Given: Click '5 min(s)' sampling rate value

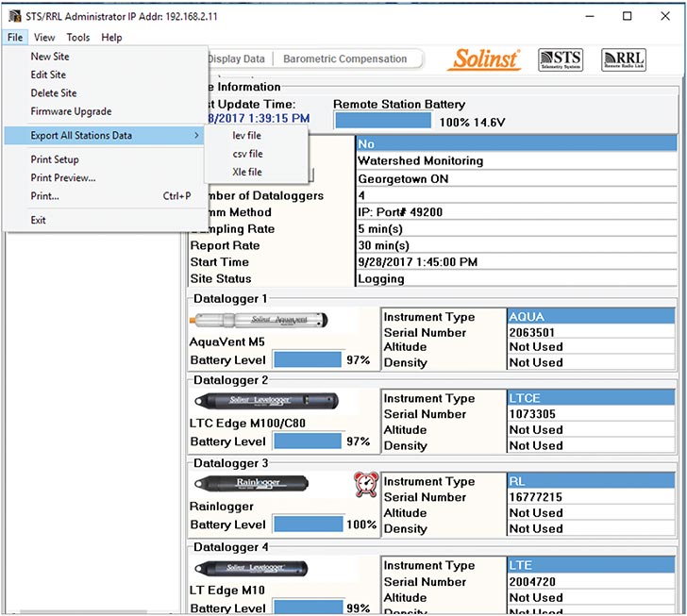Looking at the screenshot, I should [x=380, y=229].
